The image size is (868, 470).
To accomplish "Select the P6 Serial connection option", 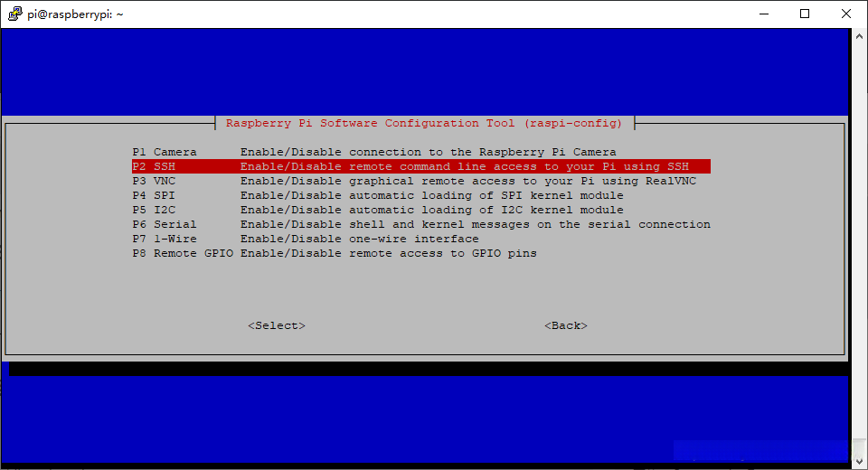I will tap(421, 224).
